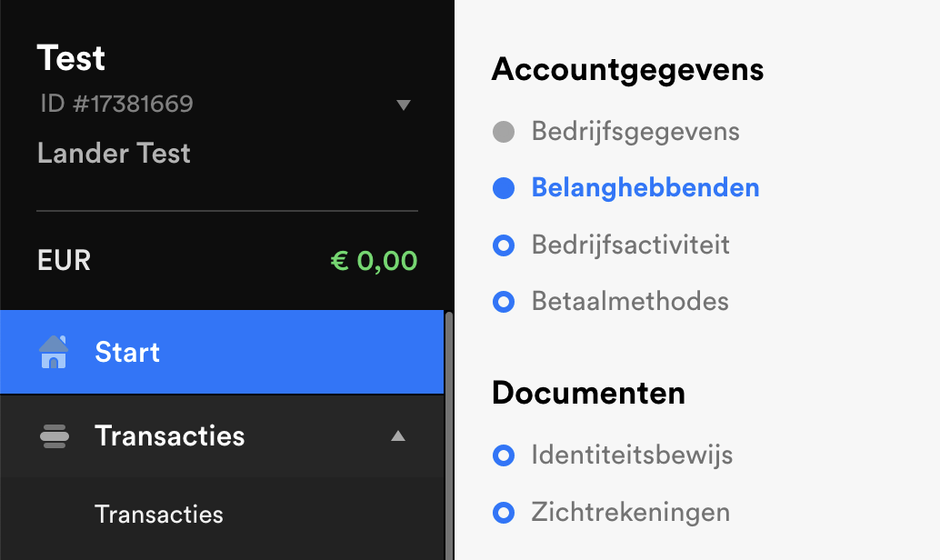Click the grey dot beside Bedrijfsgegevens
Viewport: 940px width, 560px height.
tap(504, 131)
